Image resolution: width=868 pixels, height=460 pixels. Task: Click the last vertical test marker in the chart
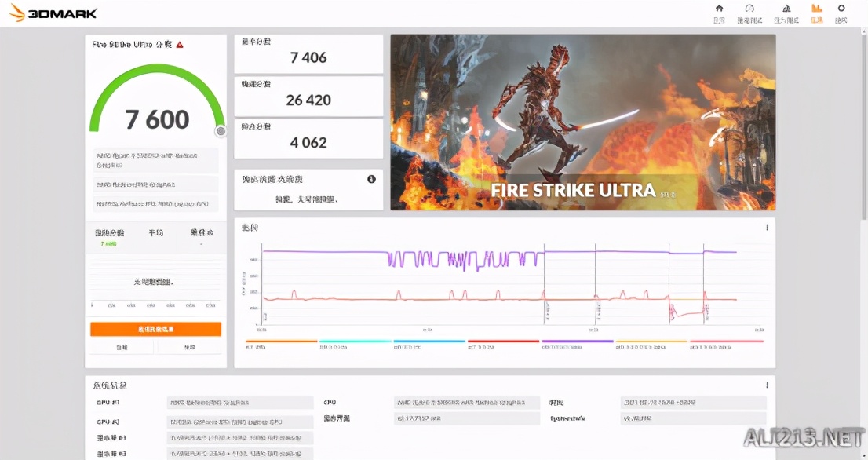point(704,284)
